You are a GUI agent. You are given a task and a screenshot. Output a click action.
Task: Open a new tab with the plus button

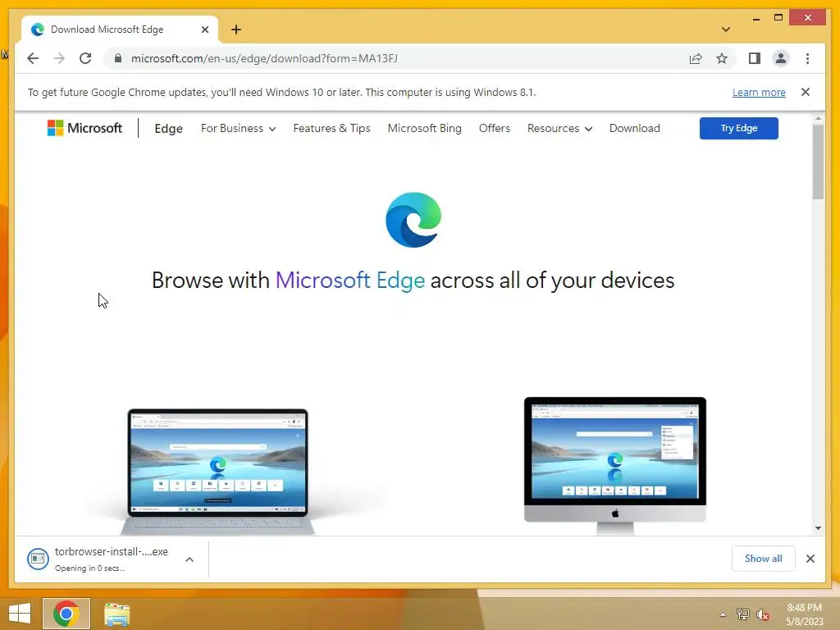tap(236, 30)
